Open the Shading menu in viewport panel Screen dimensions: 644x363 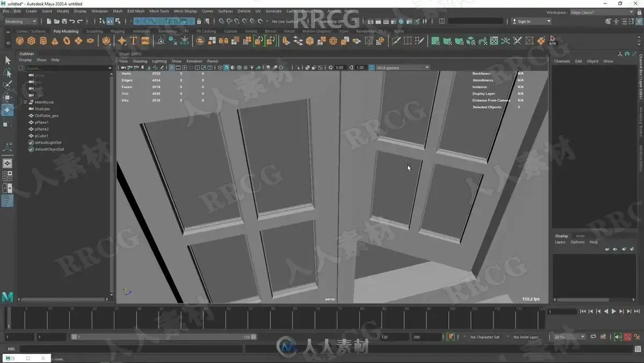[x=140, y=61]
